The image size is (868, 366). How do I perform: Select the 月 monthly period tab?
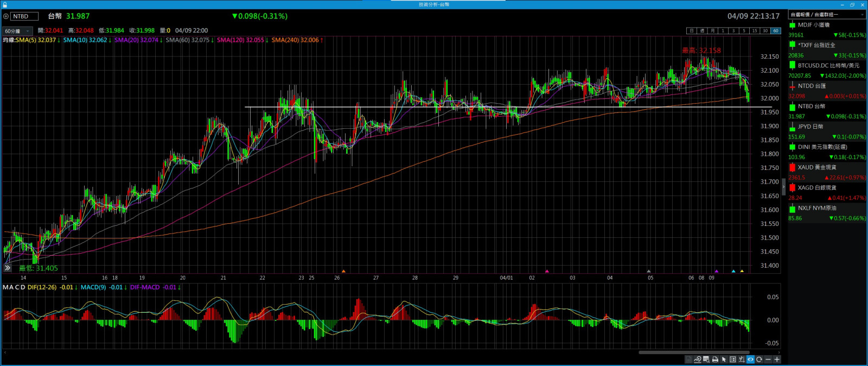point(712,31)
